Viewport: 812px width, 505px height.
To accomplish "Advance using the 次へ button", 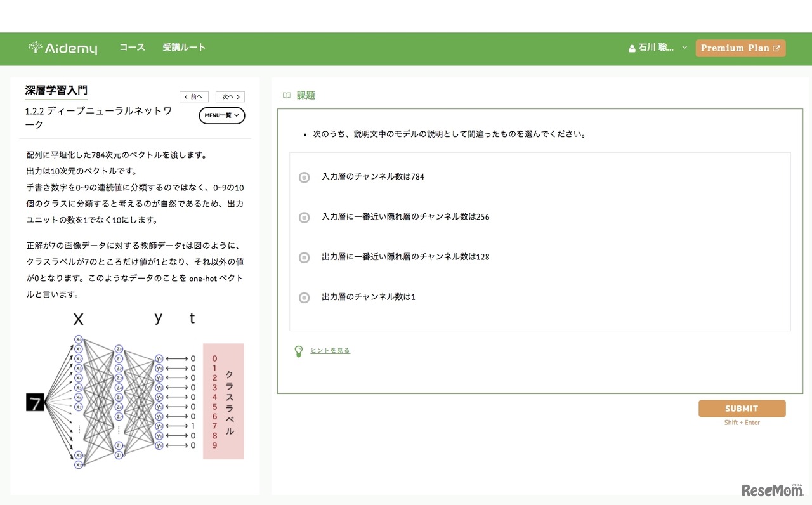I will (230, 96).
